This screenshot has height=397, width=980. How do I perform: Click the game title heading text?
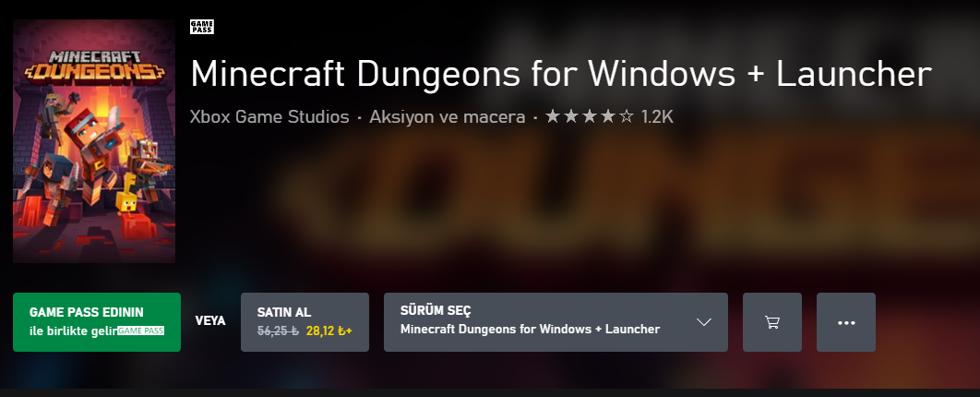click(x=561, y=73)
